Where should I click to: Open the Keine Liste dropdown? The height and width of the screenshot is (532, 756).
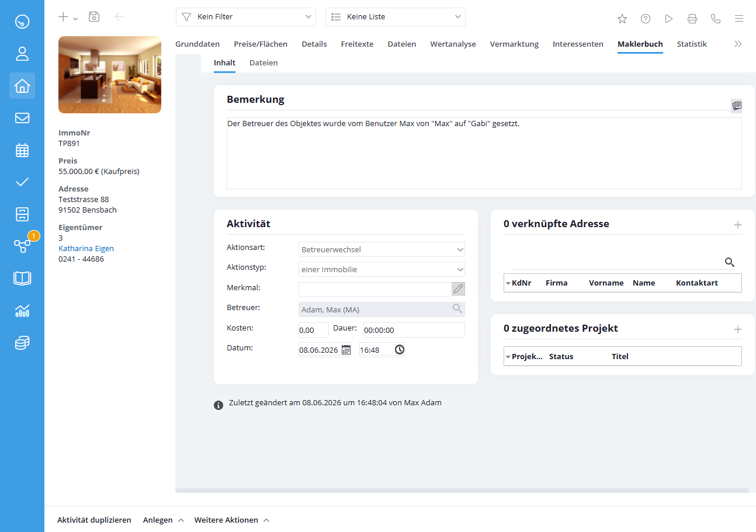(396, 17)
